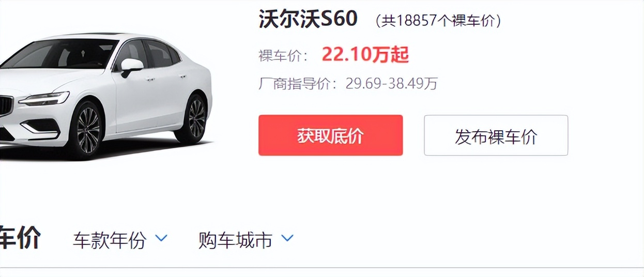The image size is (644, 277).
Task: Click the 共18857个裸车价 count text
Action: [438, 21]
